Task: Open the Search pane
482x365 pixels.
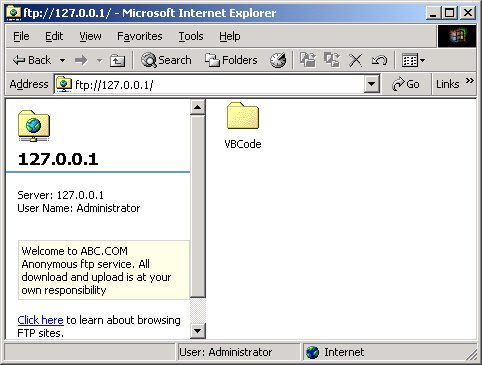Action: click(x=166, y=60)
